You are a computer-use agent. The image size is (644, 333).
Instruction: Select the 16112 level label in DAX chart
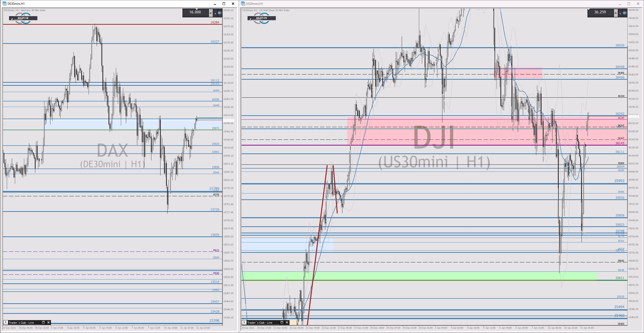click(x=215, y=80)
